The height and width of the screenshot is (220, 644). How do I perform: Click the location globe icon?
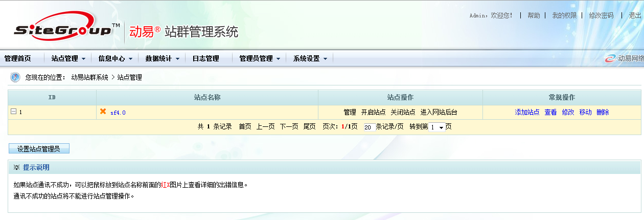[x=15, y=77]
